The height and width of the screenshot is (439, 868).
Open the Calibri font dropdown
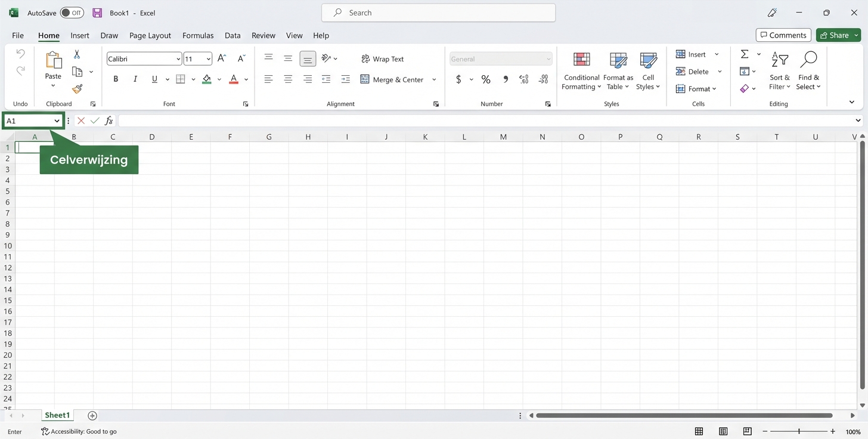[178, 58]
